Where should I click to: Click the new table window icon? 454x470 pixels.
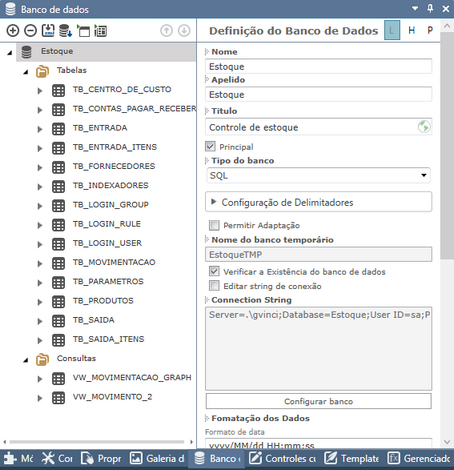coord(83,31)
